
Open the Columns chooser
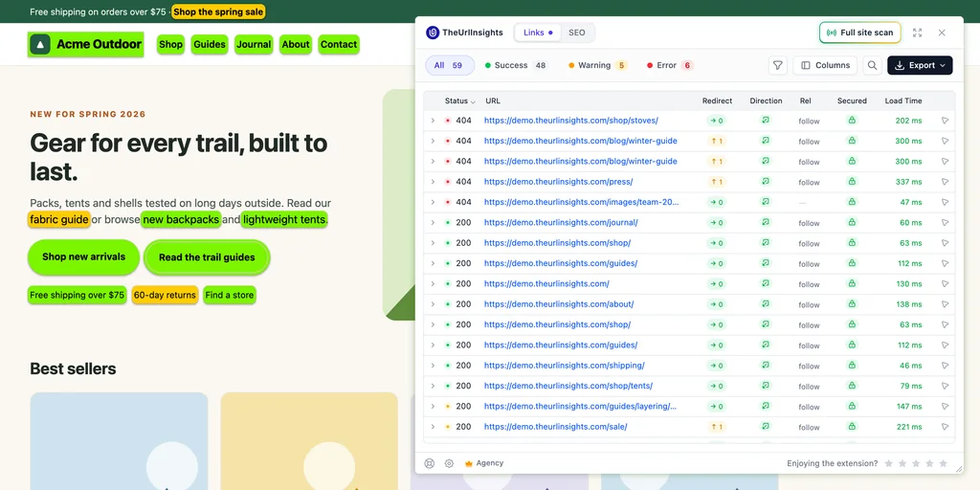click(825, 65)
